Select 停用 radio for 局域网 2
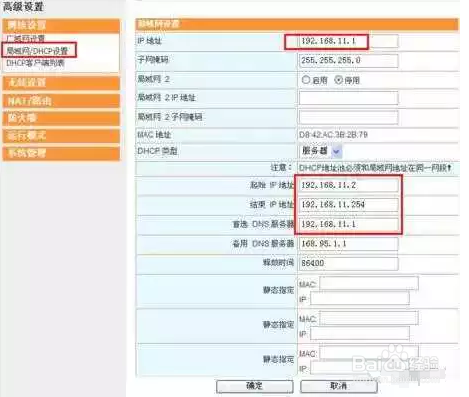This screenshot has width=469, height=397. (x=338, y=80)
